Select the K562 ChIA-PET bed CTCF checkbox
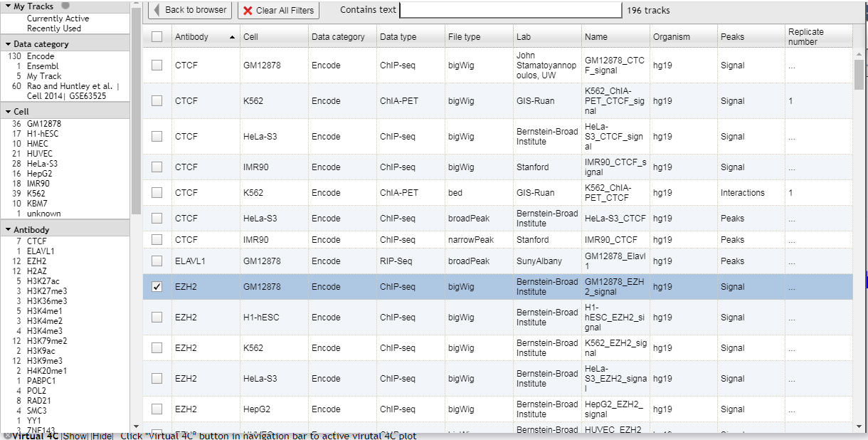Image resolution: width=868 pixels, height=440 pixels. click(x=157, y=193)
